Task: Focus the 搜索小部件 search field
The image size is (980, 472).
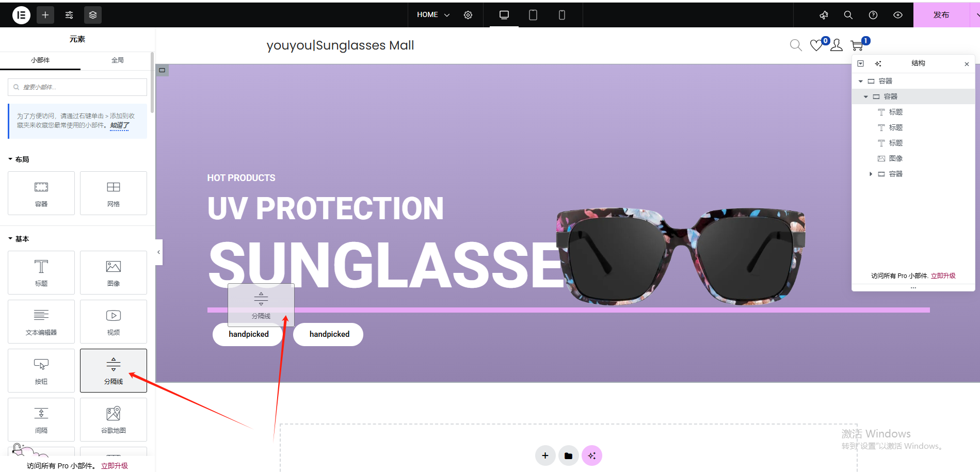Action: point(77,87)
